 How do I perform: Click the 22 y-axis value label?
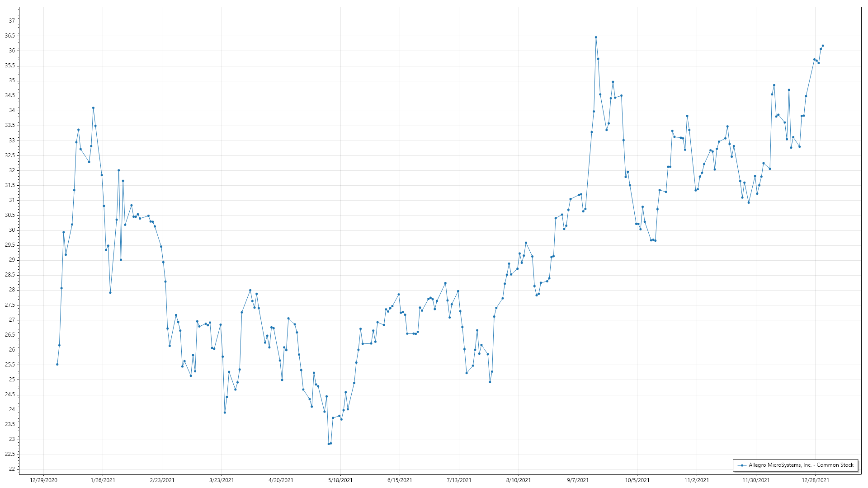pos(12,469)
